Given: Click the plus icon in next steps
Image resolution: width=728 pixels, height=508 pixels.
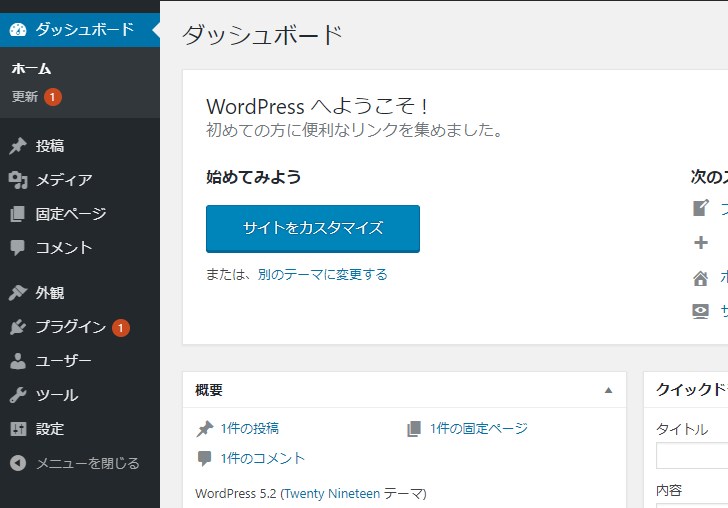Looking at the screenshot, I should click(701, 242).
